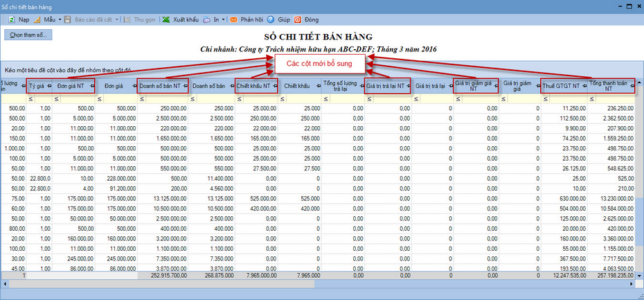644x300 pixels.
Task: Click the vertical scrollbar up arrow
Action: click(639, 81)
